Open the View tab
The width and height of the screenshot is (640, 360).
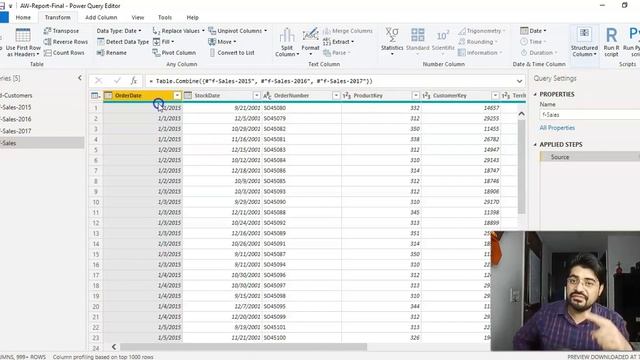click(x=138, y=17)
